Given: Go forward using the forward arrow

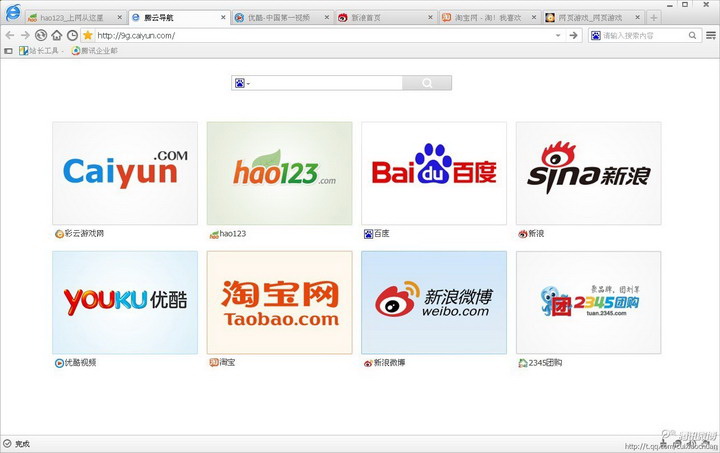Looking at the screenshot, I should point(25,35).
